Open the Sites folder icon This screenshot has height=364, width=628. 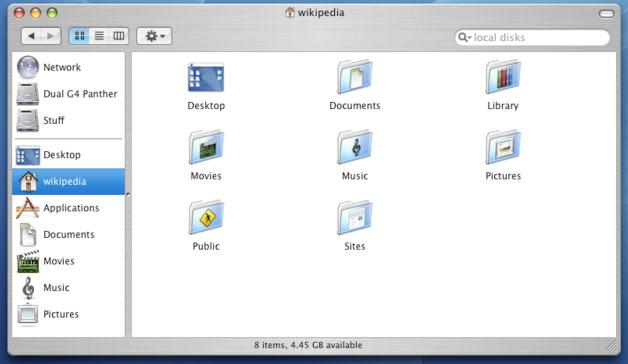click(354, 217)
